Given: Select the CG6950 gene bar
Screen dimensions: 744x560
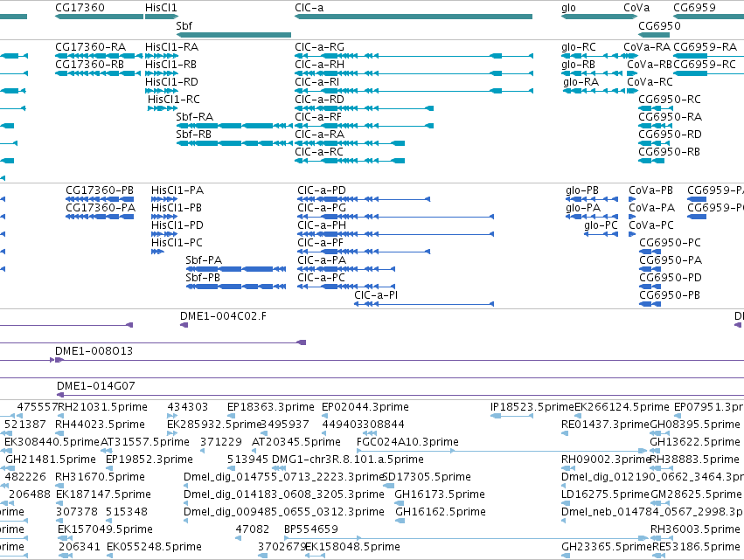Looking at the screenshot, I should (653, 35).
